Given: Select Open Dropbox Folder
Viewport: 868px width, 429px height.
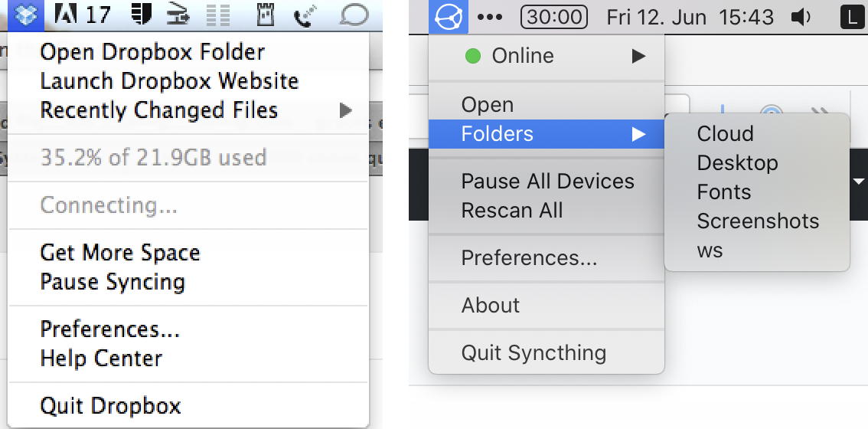Looking at the screenshot, I should 152,52.
